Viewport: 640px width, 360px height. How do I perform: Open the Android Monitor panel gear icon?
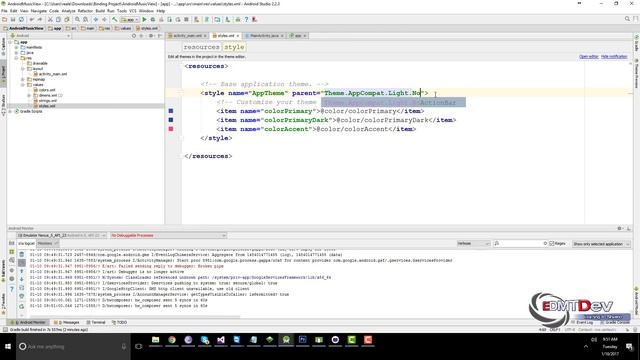620,228
